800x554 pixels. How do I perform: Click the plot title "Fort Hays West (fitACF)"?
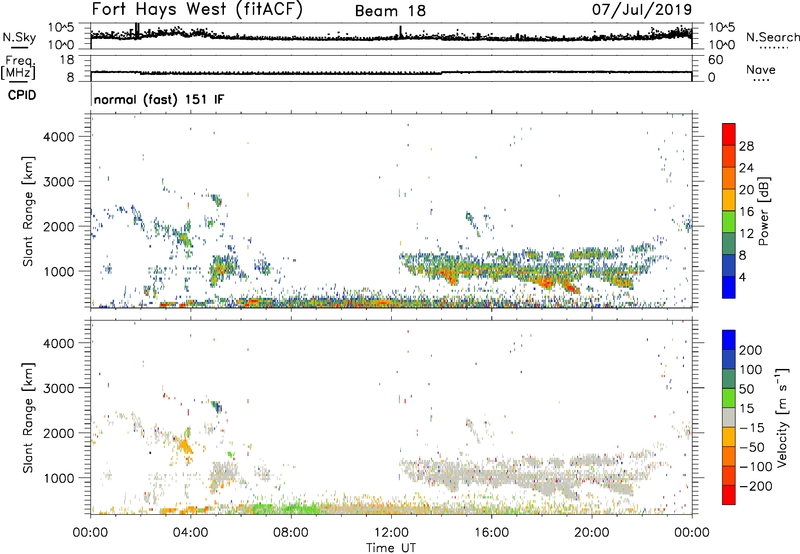click(196, 10)
